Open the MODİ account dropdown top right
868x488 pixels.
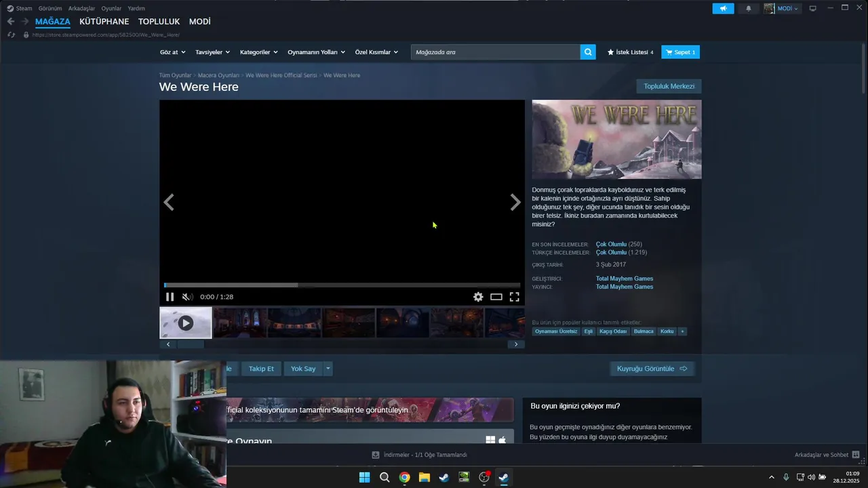pos(787,8)
